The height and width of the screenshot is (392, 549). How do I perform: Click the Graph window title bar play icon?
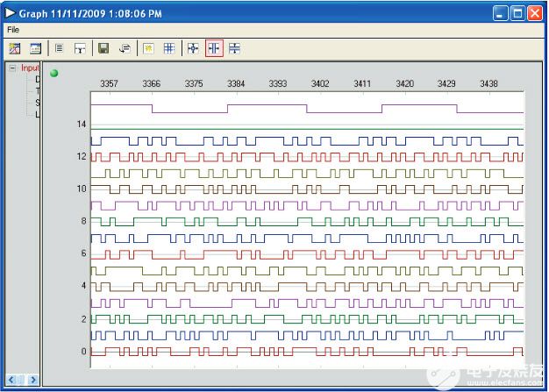point(11,13)
